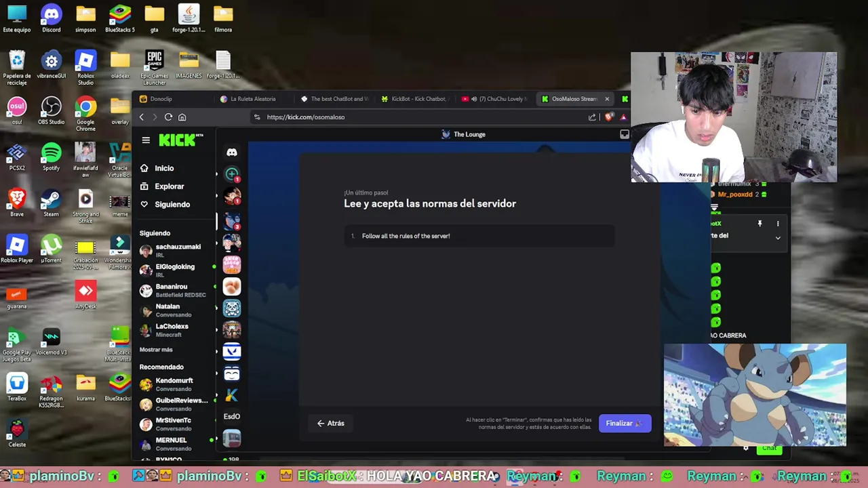Screen dimensions: 868x488
Task: Open the EsdO server icon
Action: [x=232, y=417]
